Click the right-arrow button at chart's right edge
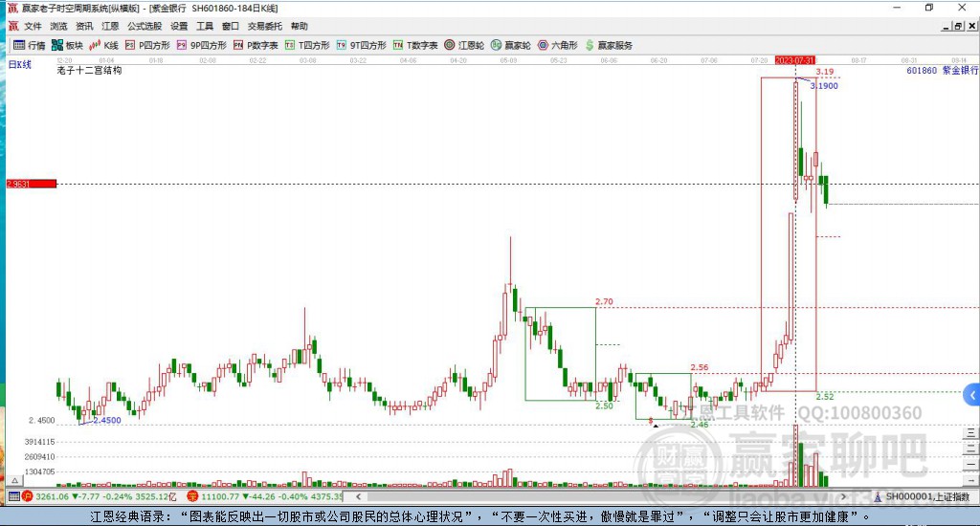The image size is (980, 526). (970, 480)
